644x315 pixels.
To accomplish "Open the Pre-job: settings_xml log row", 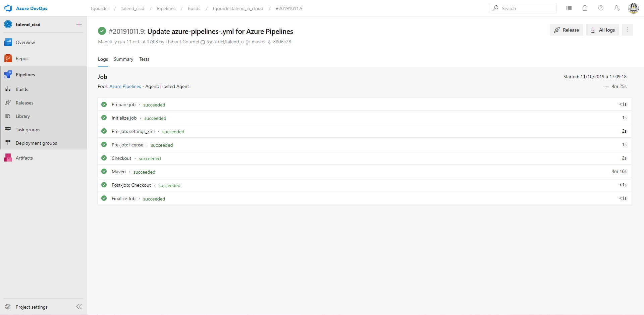I will [x=365, y=131].
